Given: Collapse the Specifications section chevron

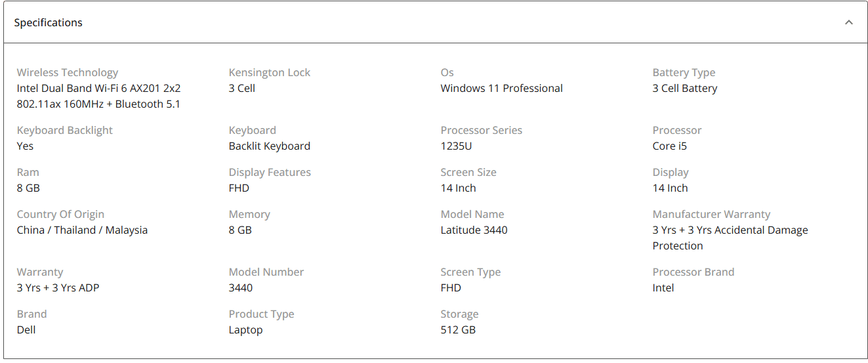Looking at the screenshot, I should tap(849, 22).
